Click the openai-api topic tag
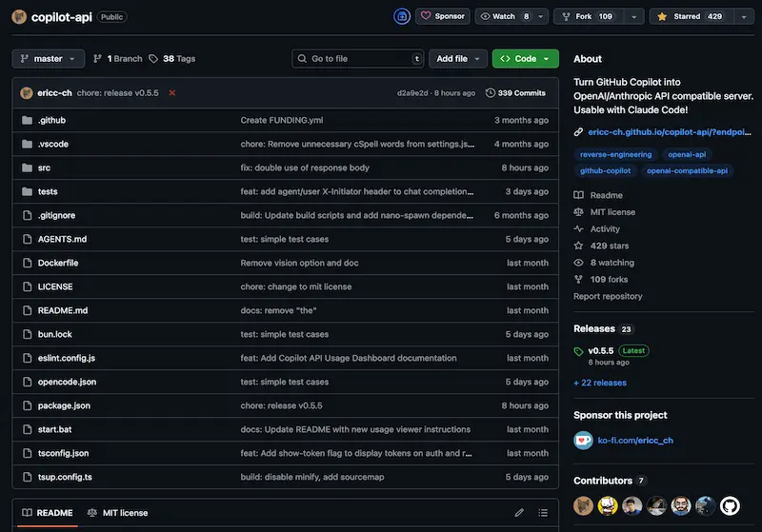Viewport: 762px width, 532px height. tap(687, 154)
